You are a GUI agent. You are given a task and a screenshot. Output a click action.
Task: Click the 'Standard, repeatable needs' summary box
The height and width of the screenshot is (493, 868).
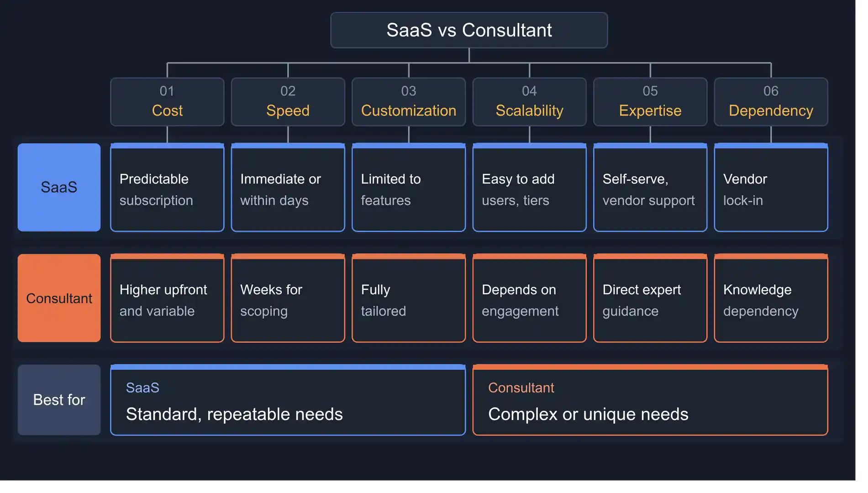288,400
